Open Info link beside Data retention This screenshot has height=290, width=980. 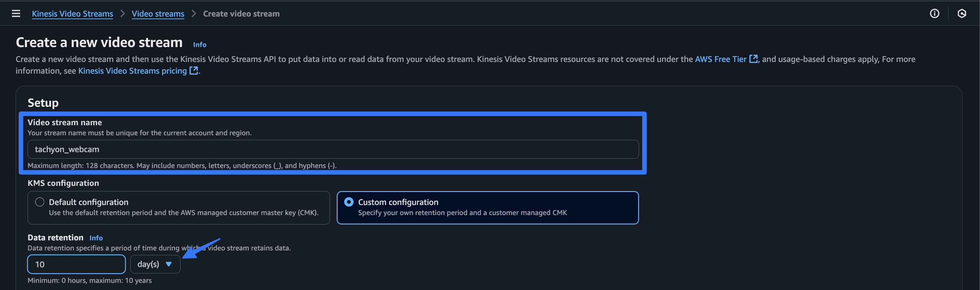point(96,238)
